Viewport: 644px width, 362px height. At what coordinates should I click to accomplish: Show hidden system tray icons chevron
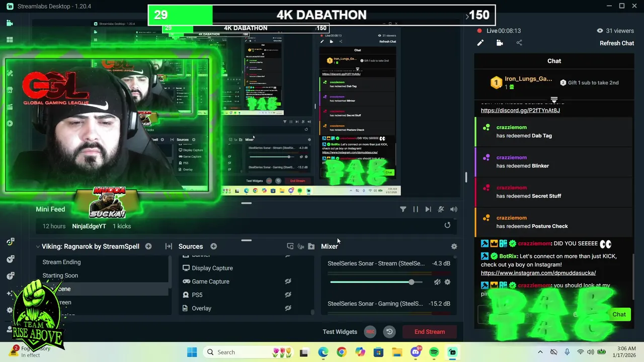(540, 352)
